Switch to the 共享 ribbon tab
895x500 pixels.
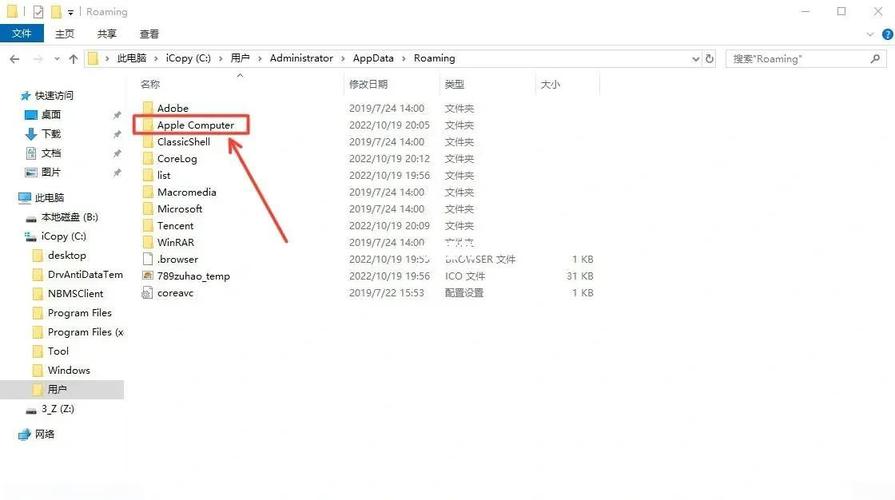coord(107,34)
